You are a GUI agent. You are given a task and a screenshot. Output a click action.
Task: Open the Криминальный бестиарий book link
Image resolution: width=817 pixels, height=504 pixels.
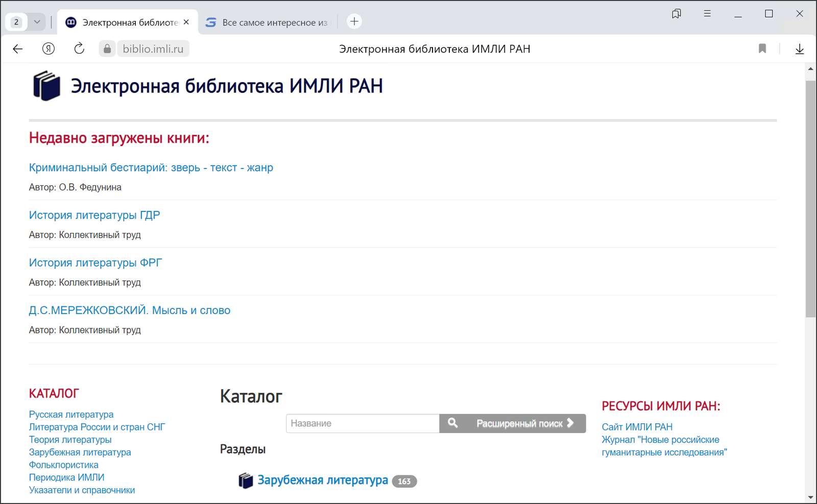(x=151, y=167)
